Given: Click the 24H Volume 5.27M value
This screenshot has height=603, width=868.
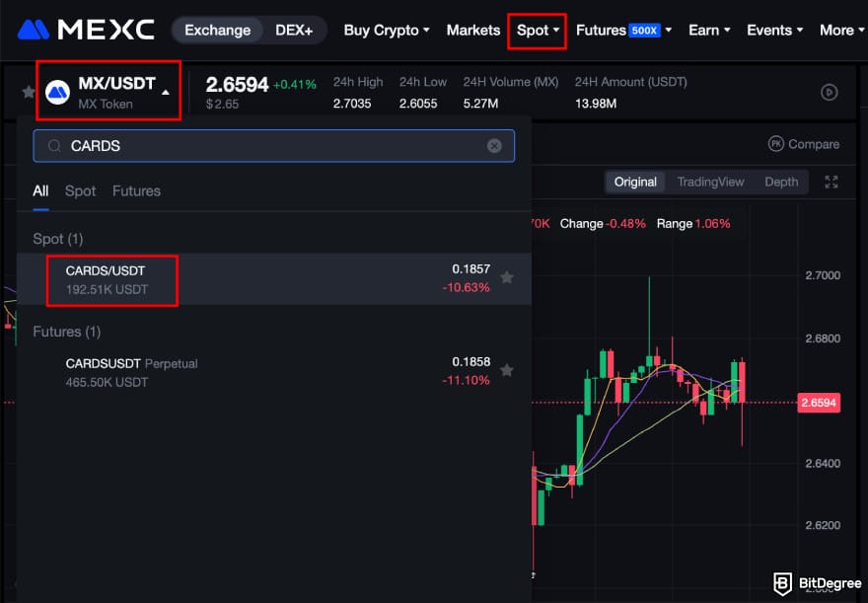Looking at the screenshot, I should pos(480,104).
